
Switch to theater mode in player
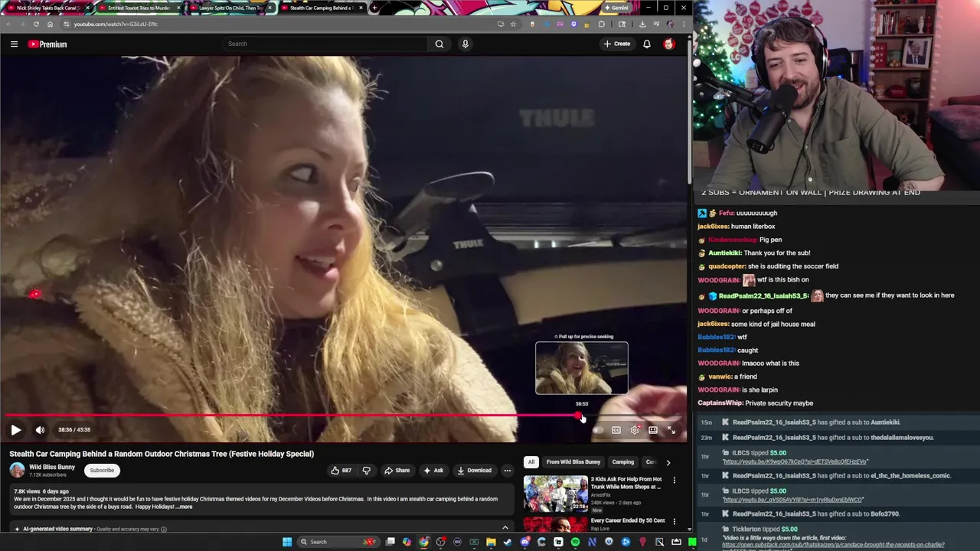(653, 430)
